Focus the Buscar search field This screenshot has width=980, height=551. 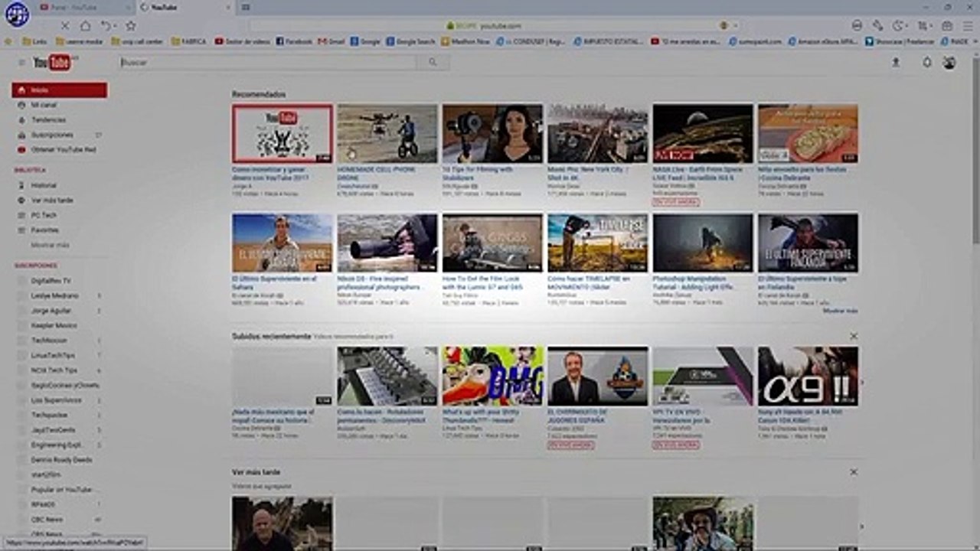tap(268, 63)
